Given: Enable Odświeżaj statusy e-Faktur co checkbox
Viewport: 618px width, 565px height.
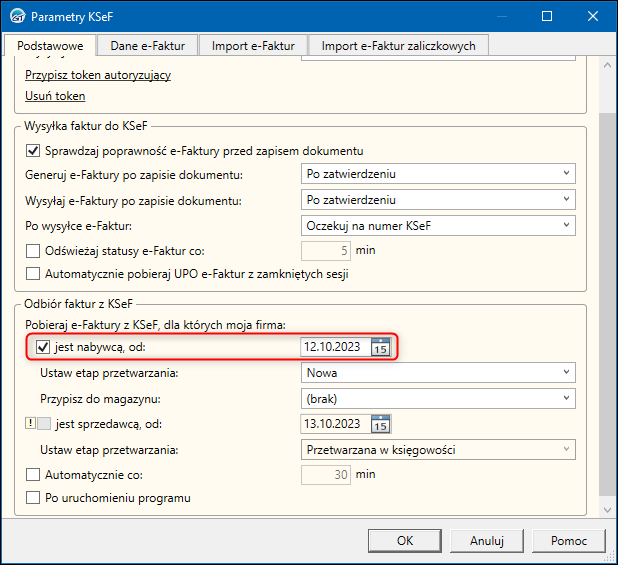Looking at the screenshot, I should click(x=33, y=250).
